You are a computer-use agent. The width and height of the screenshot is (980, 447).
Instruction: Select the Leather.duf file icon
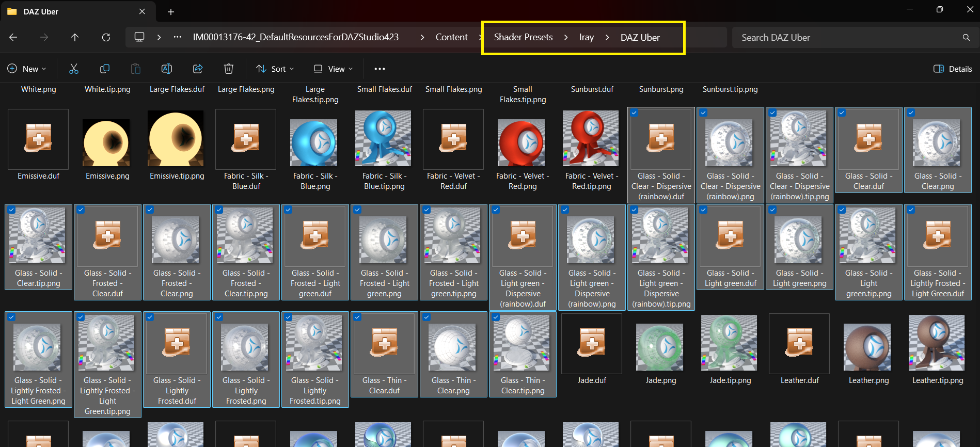799,344
